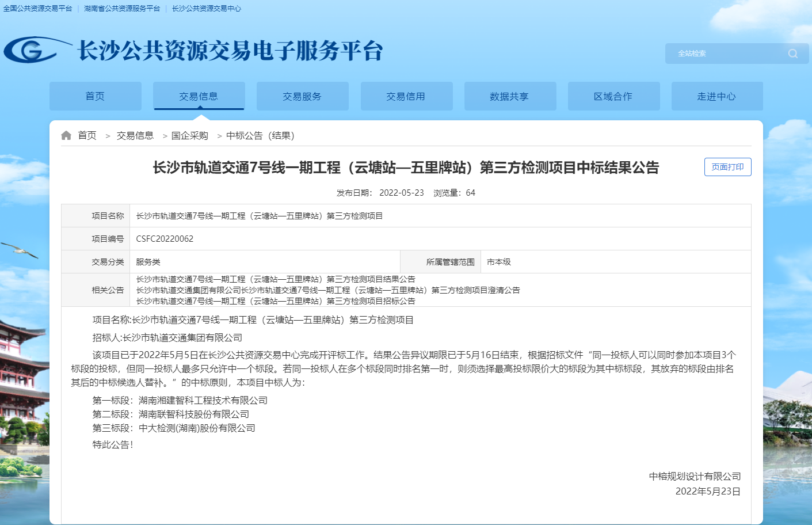Click 交易信息 in the breadcrumb
The image size is (812, 525).
135,135
